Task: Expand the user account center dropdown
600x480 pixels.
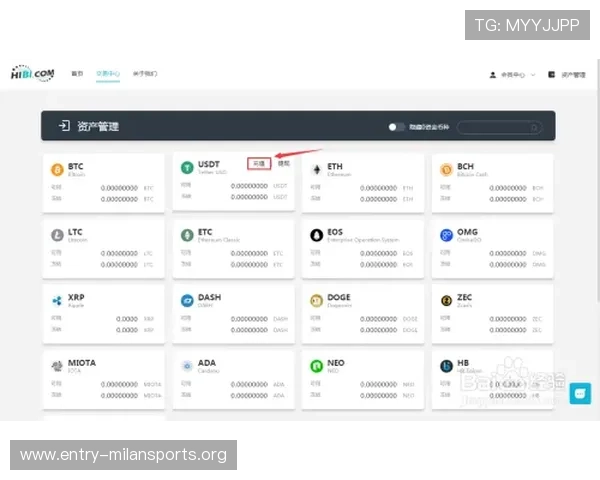Action: point(512,75)
